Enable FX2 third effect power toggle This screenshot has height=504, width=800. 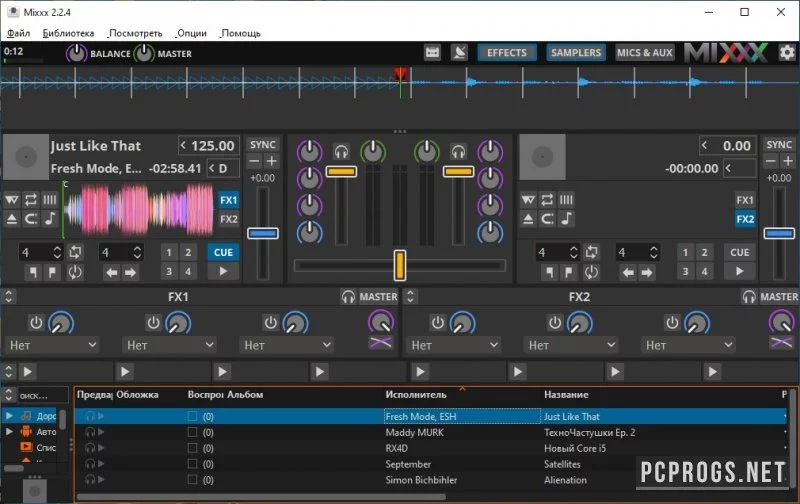tap(672, 323)
